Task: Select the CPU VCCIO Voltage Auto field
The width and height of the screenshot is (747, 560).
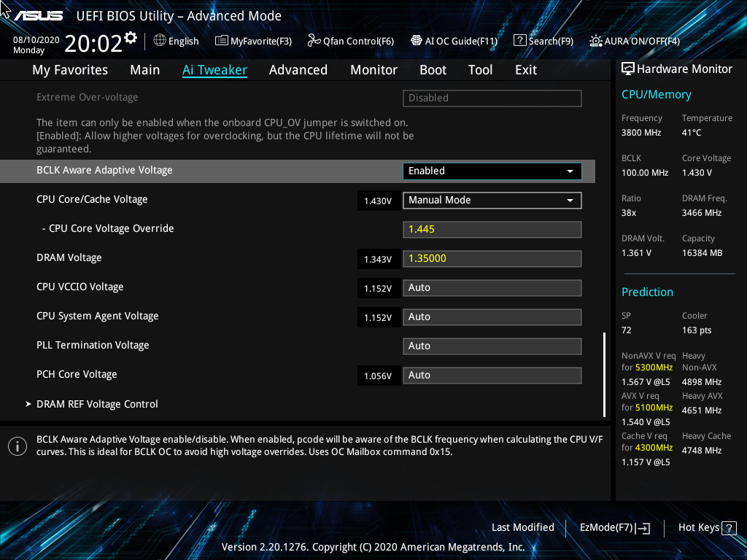Action: (492, 287)
